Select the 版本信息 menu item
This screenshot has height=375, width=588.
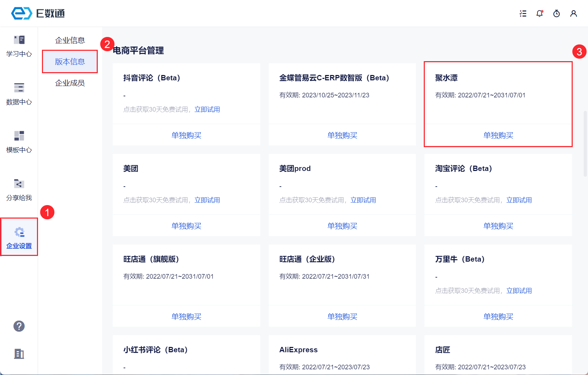click(70, 61)
